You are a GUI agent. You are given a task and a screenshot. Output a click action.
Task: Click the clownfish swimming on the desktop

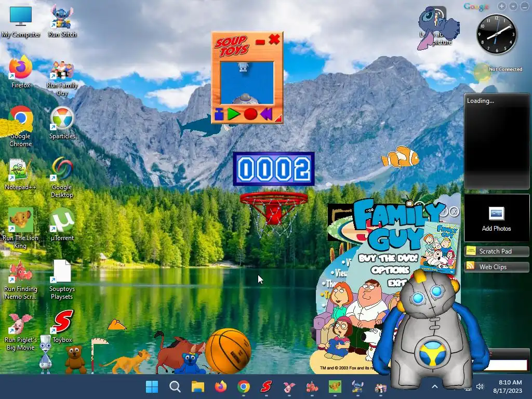coord(401,157)
